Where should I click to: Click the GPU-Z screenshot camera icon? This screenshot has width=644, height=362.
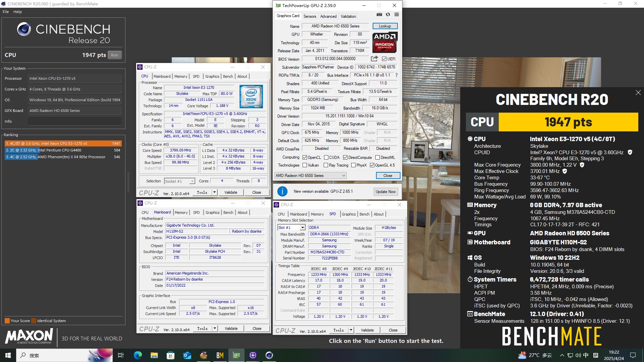[x=379, y=15]
